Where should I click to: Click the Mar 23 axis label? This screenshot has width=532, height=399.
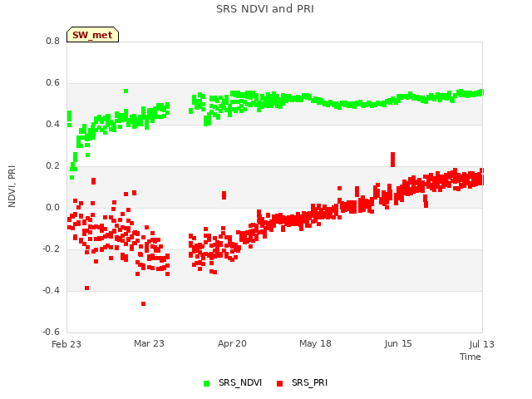click(149, 343)
